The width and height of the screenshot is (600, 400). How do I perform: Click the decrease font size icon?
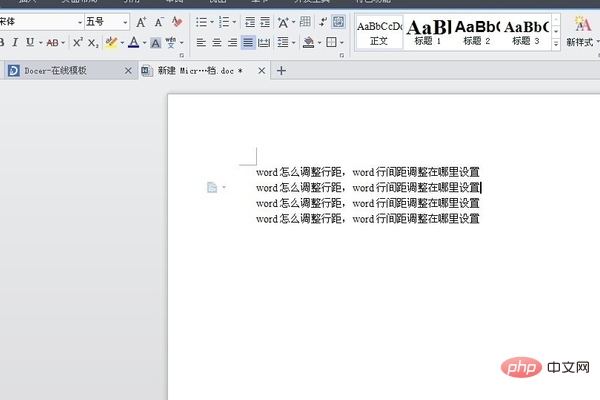(159, 21)
